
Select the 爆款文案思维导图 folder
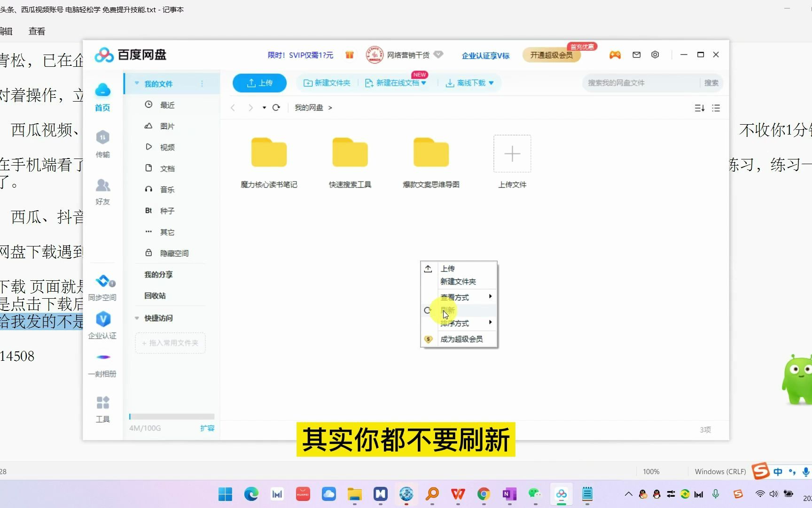click(x=431, y=162)
